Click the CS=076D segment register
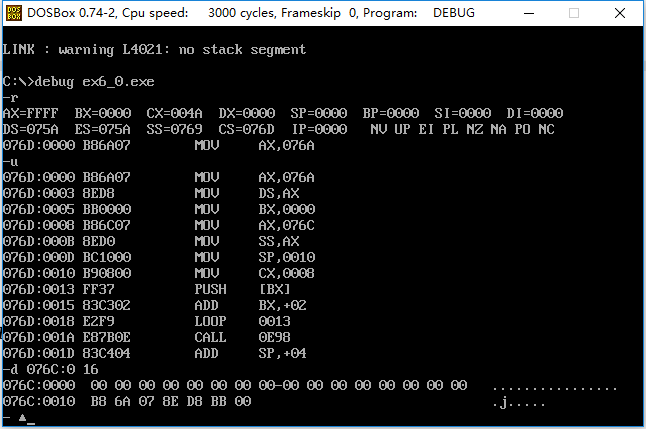Screen dimensions: 646x429 click(246, 129)
